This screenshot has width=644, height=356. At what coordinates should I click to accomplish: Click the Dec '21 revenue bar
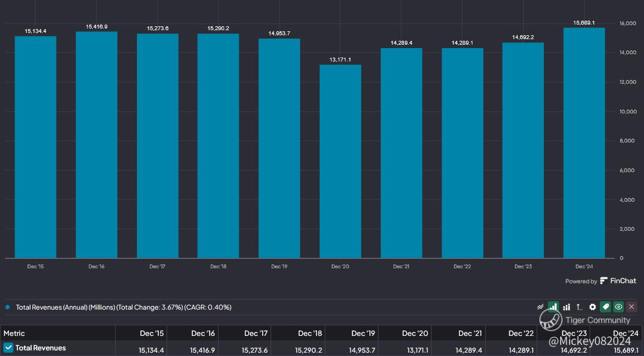[401, 154]
